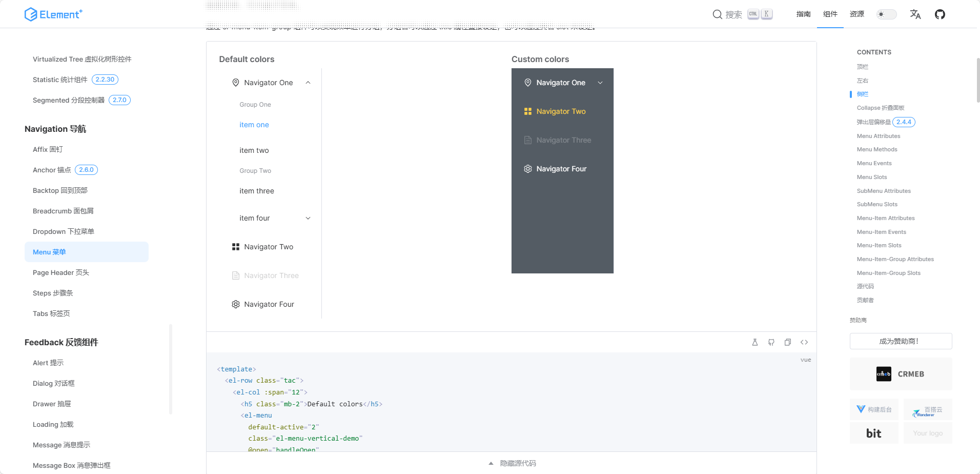This screenshot has height=474, width=980.
Task: Click yellow grid icon of dark Navigator Two
Action: (528, 111)
